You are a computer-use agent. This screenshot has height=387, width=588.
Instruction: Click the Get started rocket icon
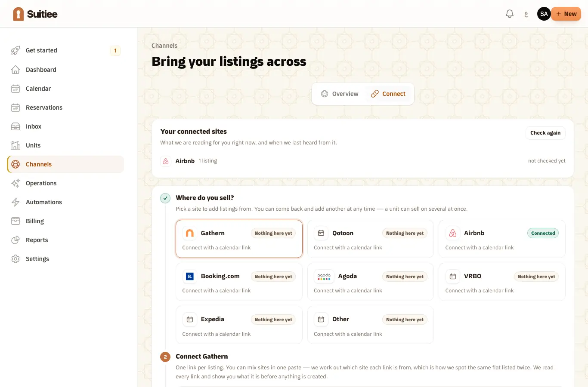(15, 50)
